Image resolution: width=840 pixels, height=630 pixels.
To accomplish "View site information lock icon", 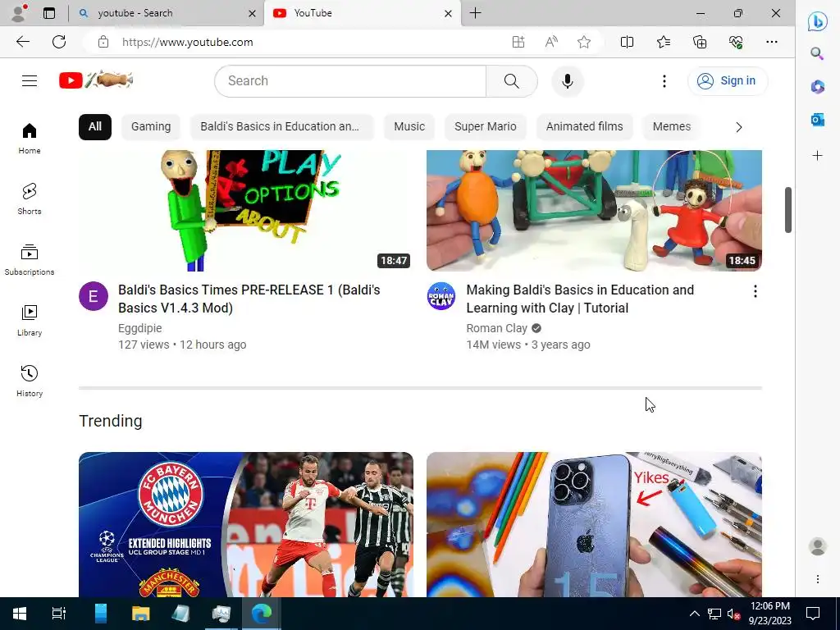I will click(103, 43).
